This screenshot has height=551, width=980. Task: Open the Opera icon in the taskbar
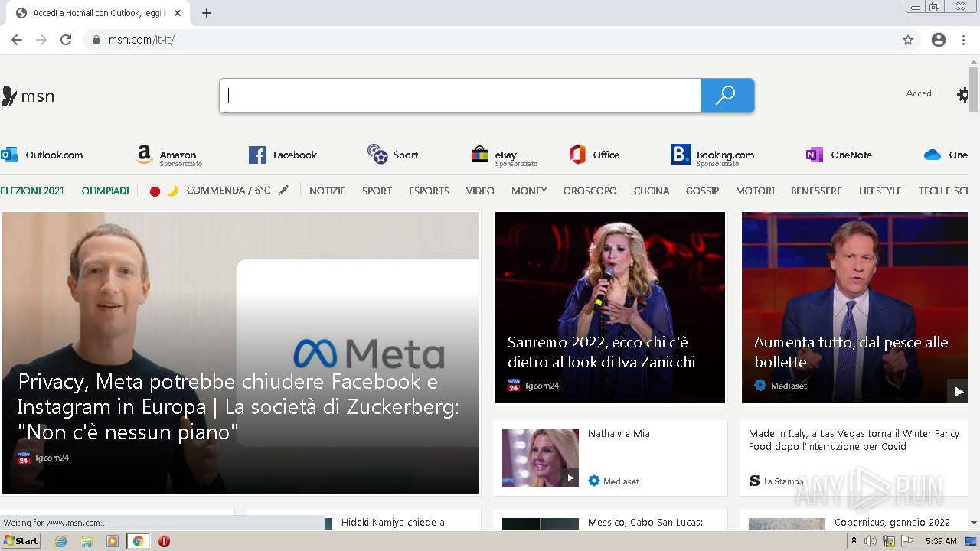click(x=164, y=541)
